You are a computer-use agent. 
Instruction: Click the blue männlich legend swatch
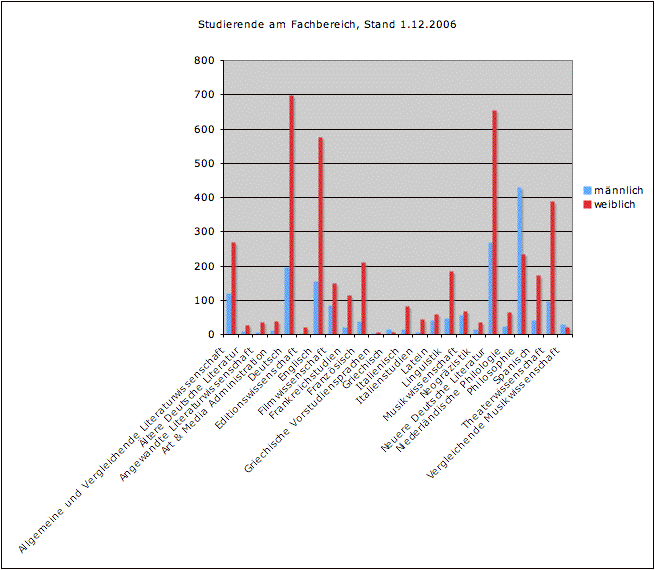(587, 190)
